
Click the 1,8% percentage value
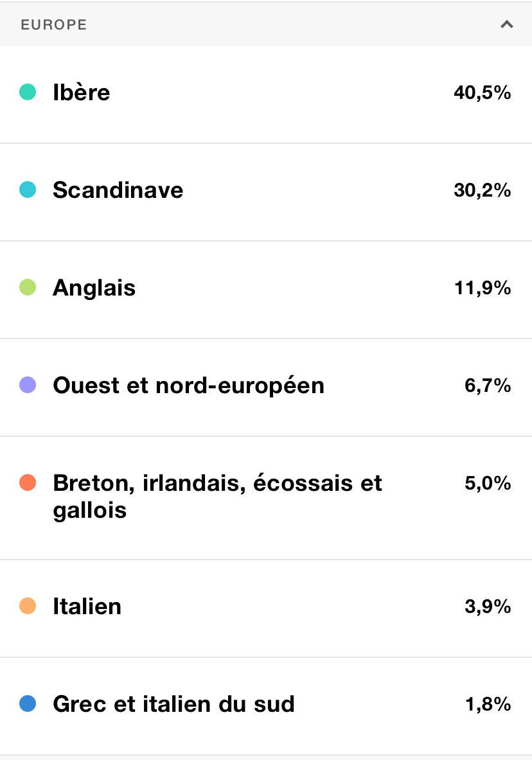pyautogui.click(x=488, y=704)
